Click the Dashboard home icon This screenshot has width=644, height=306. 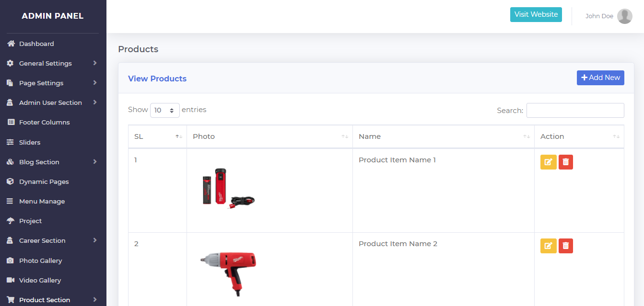pos(11,44)
